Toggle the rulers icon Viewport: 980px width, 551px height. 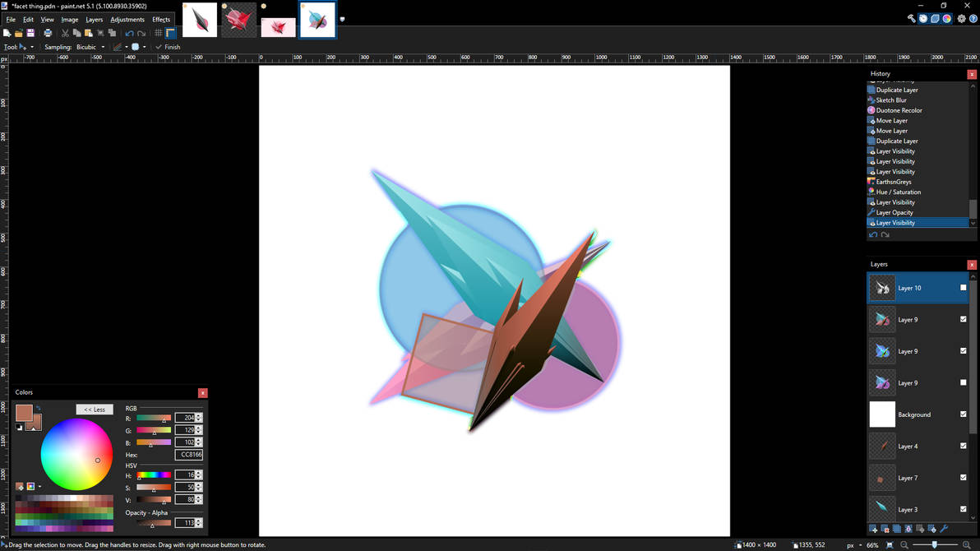click(x=171, y=33)
